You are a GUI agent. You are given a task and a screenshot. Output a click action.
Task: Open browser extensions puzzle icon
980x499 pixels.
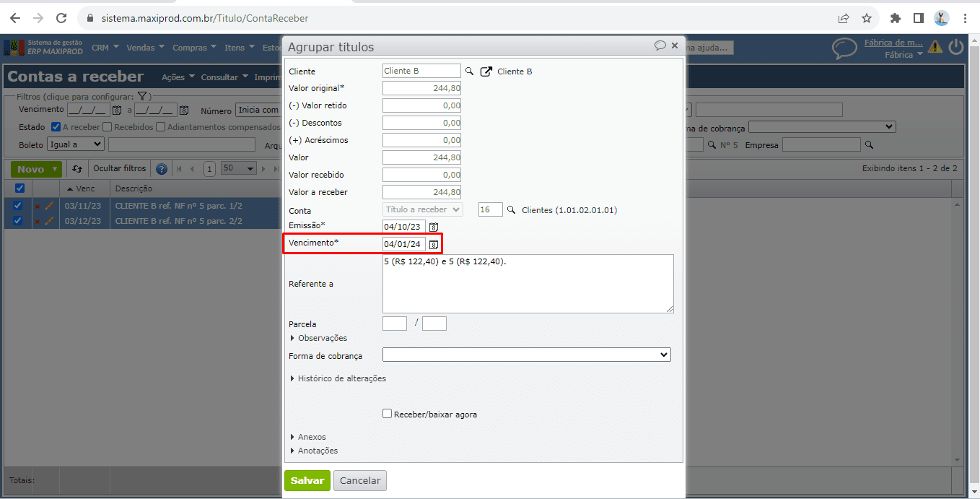896,18
